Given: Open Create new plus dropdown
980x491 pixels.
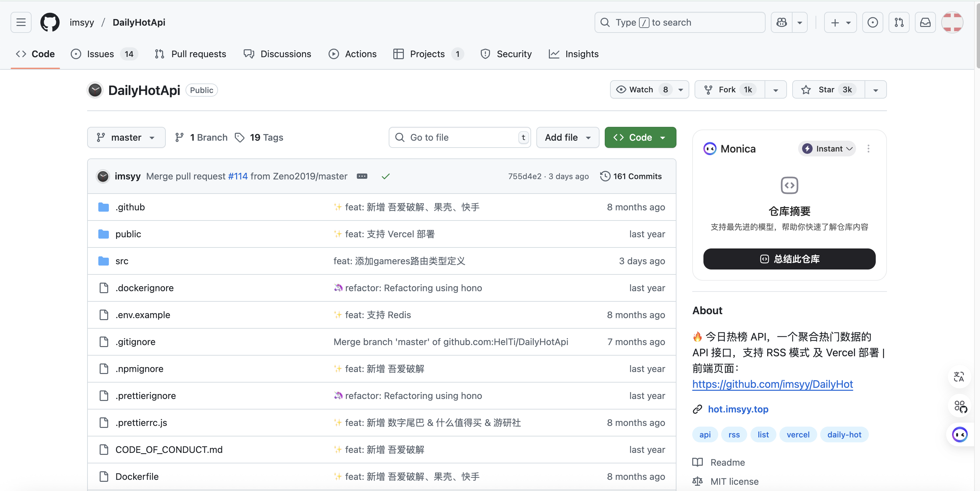Looking at the screenshot, I should [x=840, y=22].
